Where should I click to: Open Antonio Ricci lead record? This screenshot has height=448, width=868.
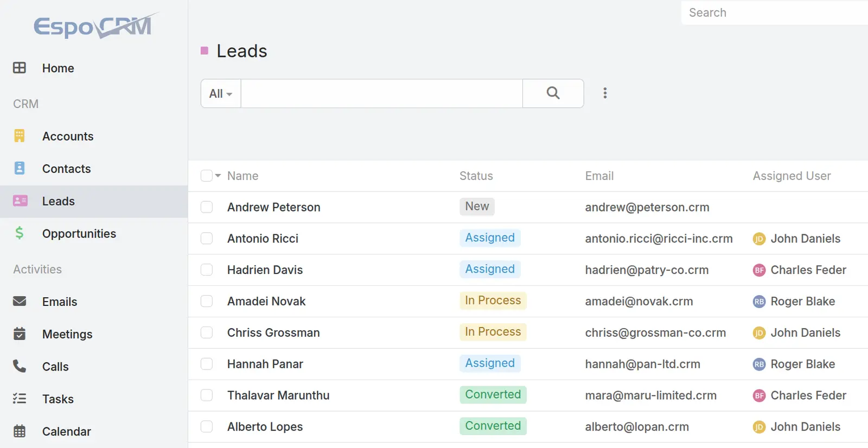263,239
